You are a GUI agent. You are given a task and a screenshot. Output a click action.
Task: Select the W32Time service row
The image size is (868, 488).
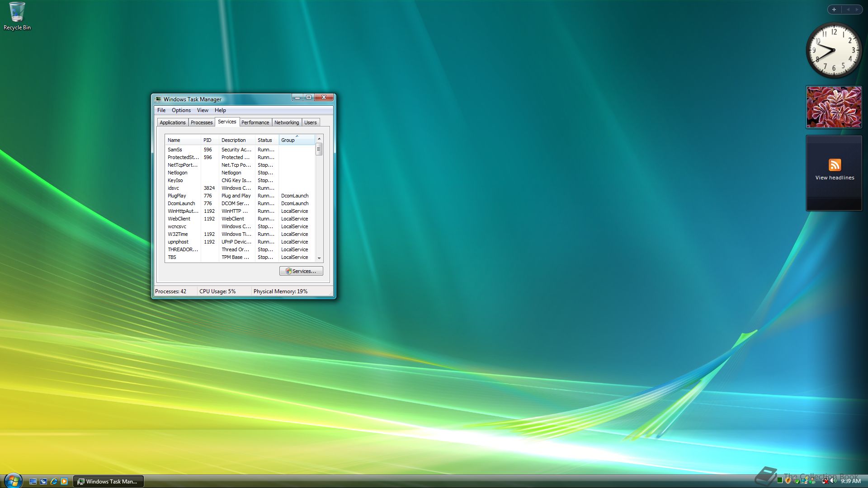point(240,234)
